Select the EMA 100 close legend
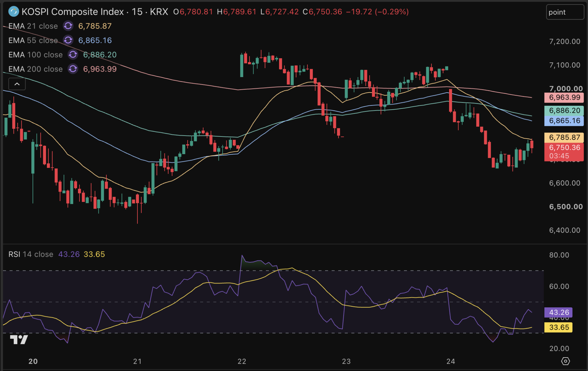This screenshot has height=371, width=588. tap(35, 55)
